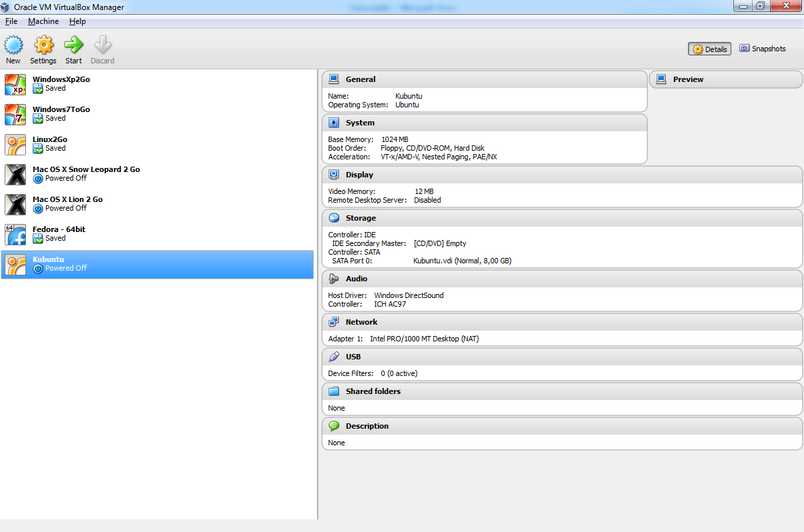
Task: Click the Fedora - 64bit VM icon
Action: tap(15, 235)
